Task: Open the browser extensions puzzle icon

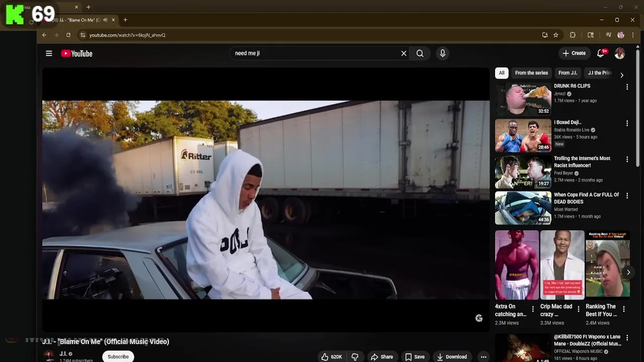Action: coord(573,35)
